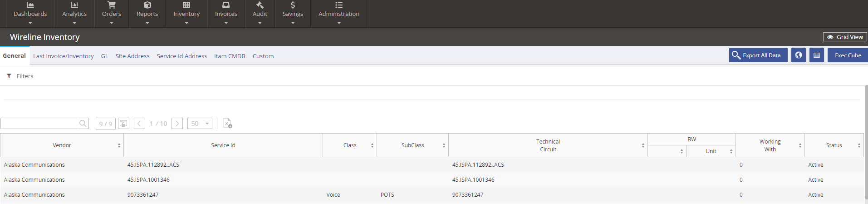Sort by Technical Circuit column arrows
Image resolution: width=868 pixels, height=204 pixels.
point(643,145)
